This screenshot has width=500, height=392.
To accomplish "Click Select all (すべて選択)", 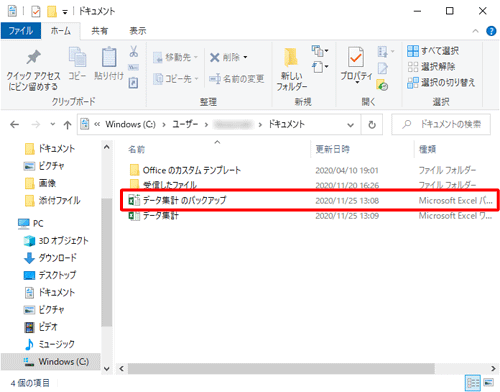I will [x=433, y=51].
